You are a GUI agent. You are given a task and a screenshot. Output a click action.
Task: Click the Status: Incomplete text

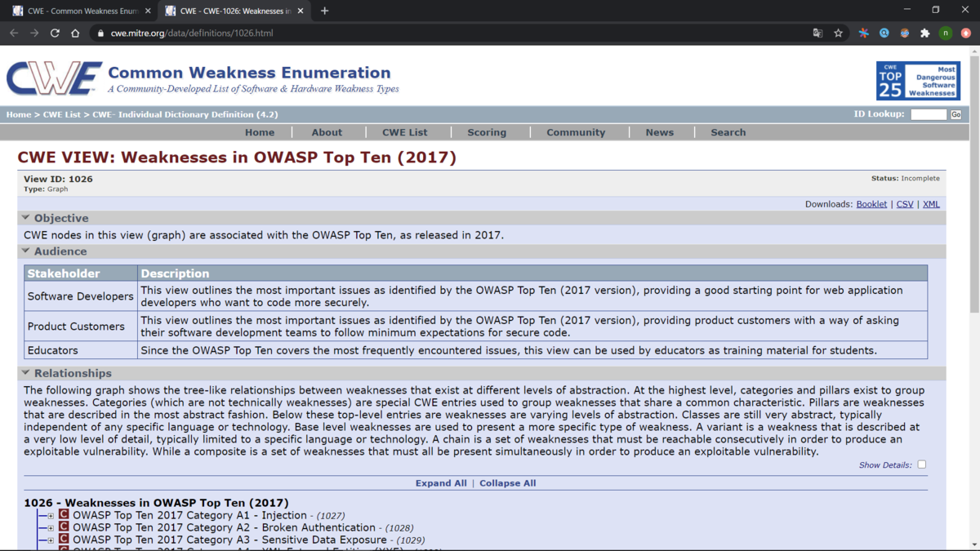(906, 178)
